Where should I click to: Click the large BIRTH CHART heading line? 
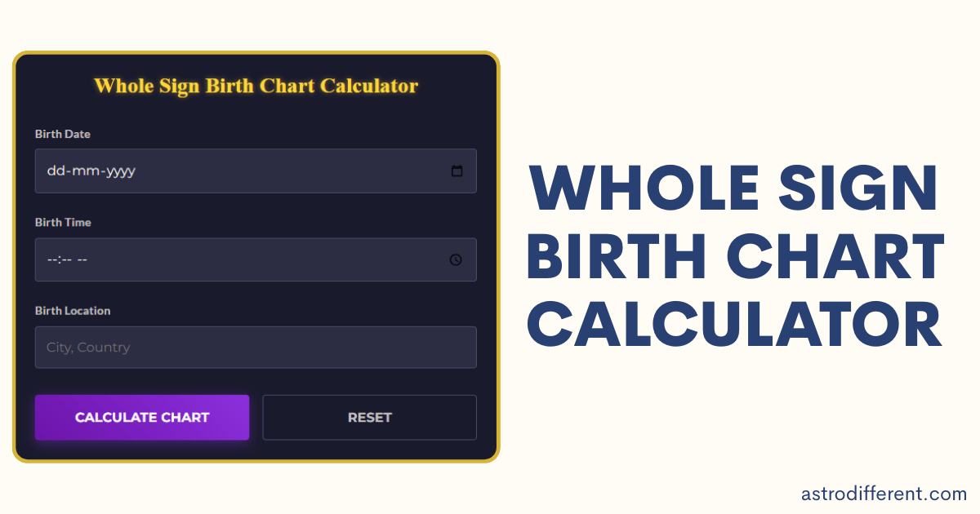[735, 255]
